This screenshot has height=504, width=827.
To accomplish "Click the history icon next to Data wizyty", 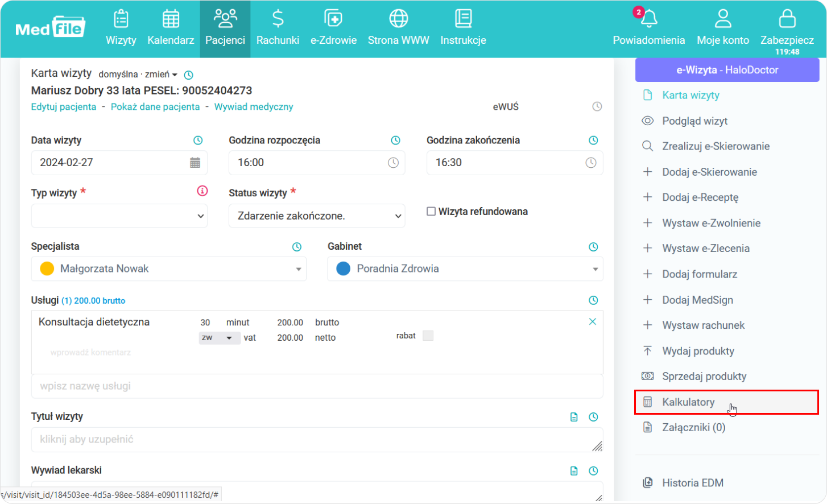I will [198, 140].
